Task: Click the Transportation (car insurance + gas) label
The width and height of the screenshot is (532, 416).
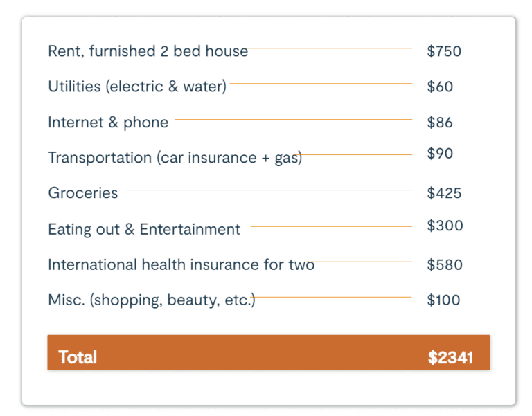Action: click(x=175, y=158)
